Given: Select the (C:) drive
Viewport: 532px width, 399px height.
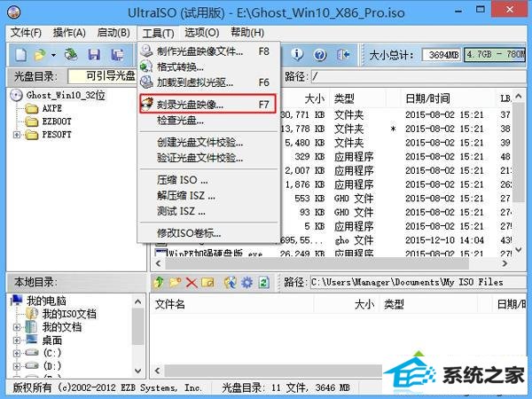Looking at the screenshot, I should [x=52, y=353].
